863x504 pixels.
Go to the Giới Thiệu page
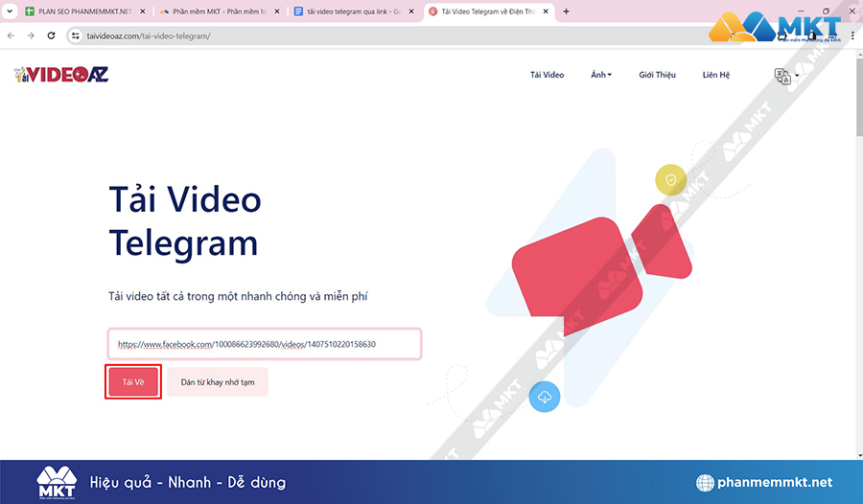tap(657, 75)
